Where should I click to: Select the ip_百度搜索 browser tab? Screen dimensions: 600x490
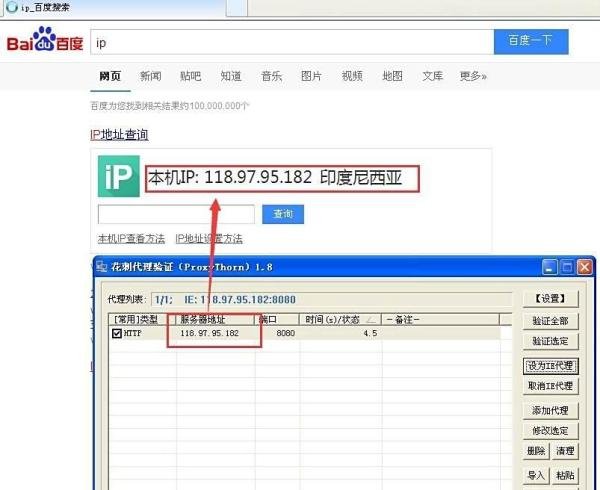point(115,7)
